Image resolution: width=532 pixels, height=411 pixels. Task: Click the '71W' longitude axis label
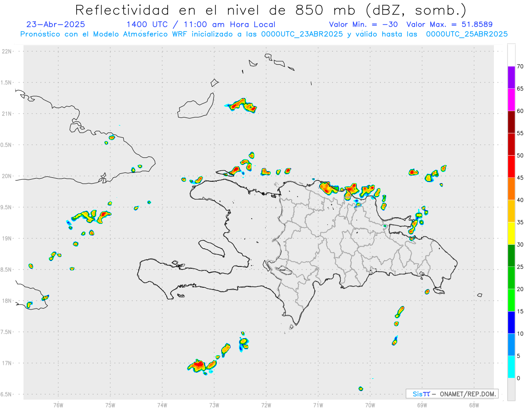coord(318,405)
